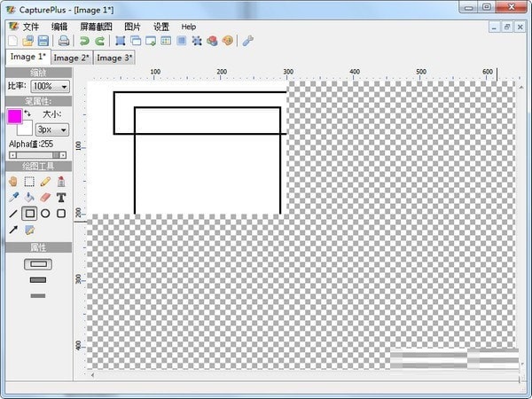The image size is (532, 399).
Task: Open the 屏幕截图 menu
Action: point(96,27)
